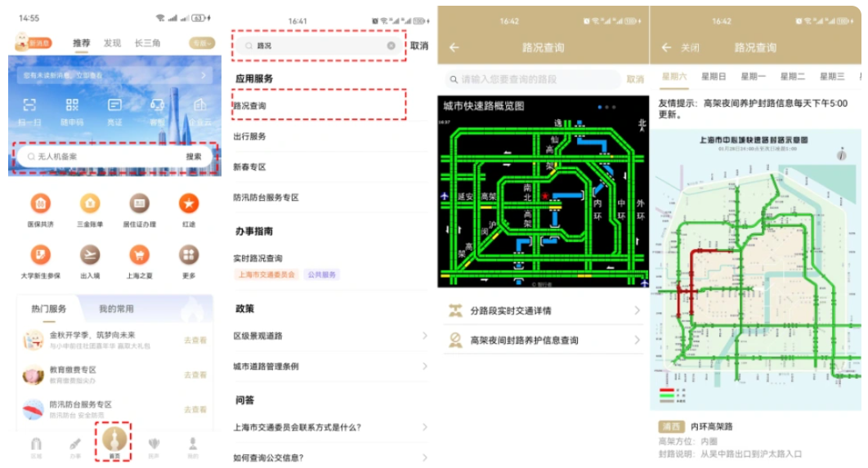The width and height of the screenshot is (868, 468).
Task: Tap the 三金账单 icon
Action: 90,203
